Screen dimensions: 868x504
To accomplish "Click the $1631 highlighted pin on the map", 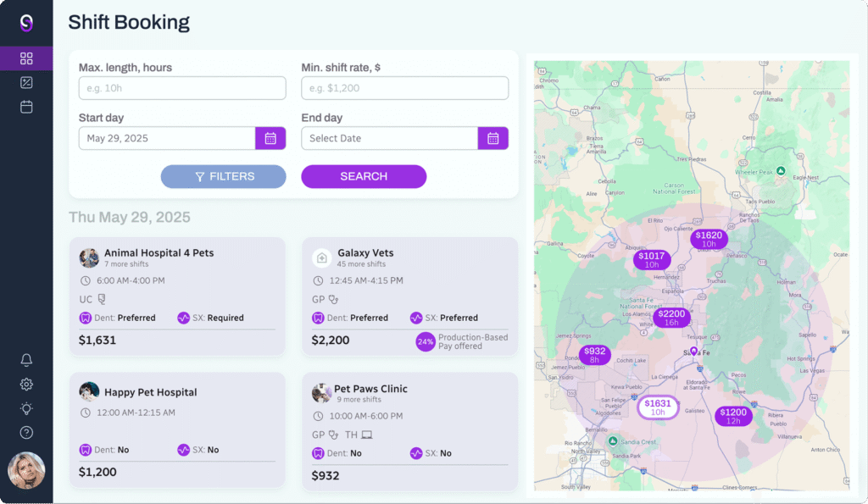I will point(658,407).
